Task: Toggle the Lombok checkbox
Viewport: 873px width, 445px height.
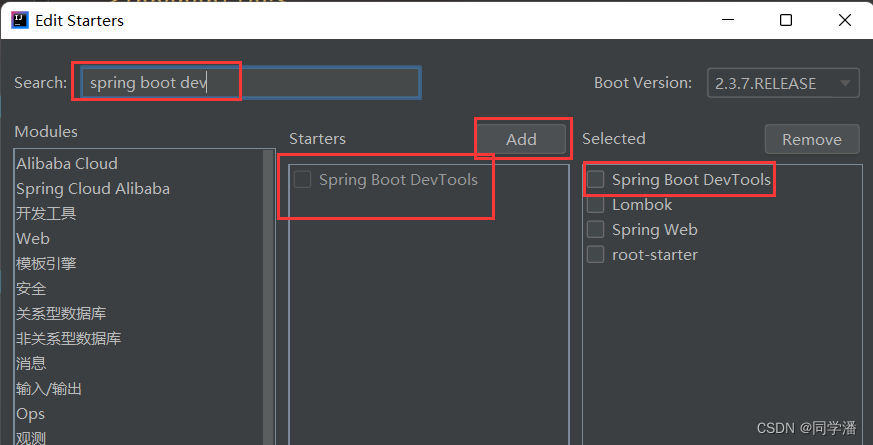Action: (x=595, y=205)
